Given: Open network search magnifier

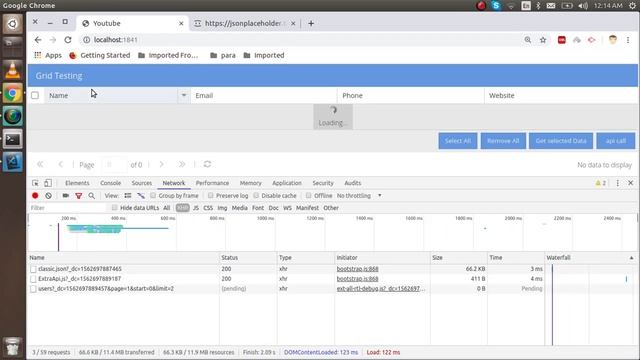Looking at the screenshot, I should pyautogui.click(x=92, y=196).
